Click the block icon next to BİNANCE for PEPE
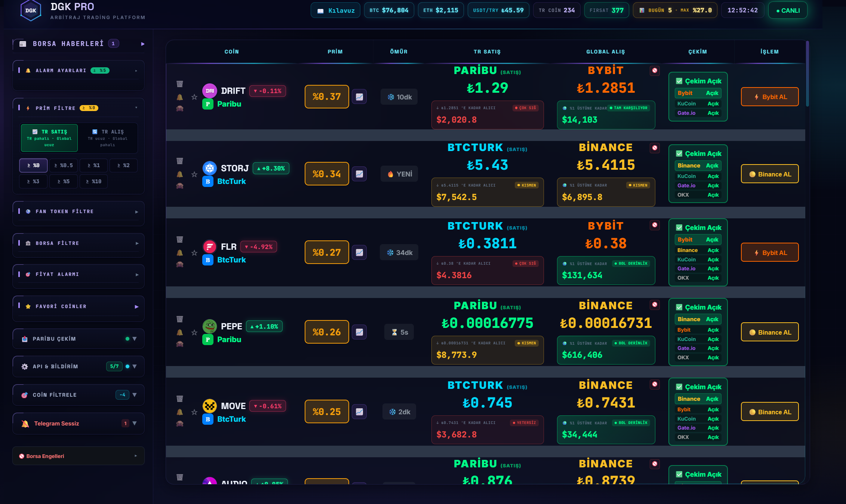The width and height of the screenshot is (846, 504). click(655, 305)
